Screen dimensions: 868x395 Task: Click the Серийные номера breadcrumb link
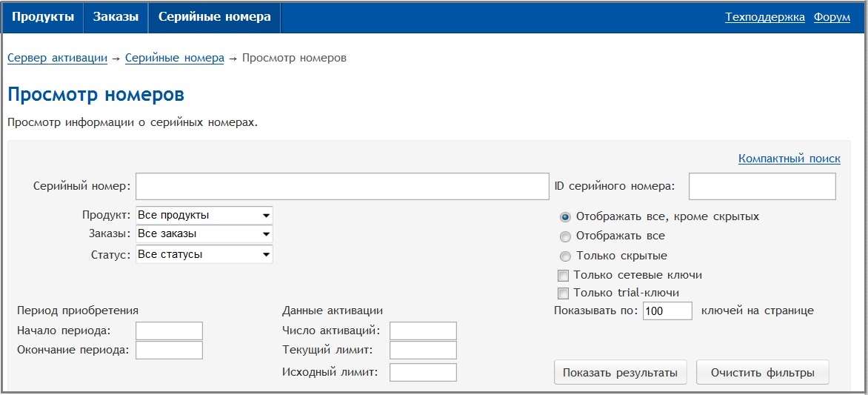(174, 58)
